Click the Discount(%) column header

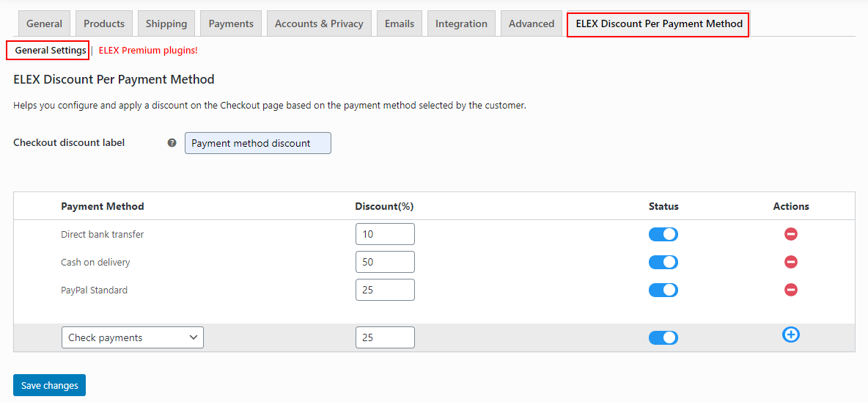click(384, 207)
